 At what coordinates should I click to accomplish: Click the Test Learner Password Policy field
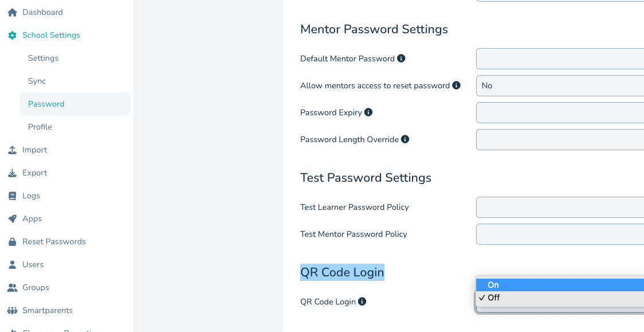(560, 207)
